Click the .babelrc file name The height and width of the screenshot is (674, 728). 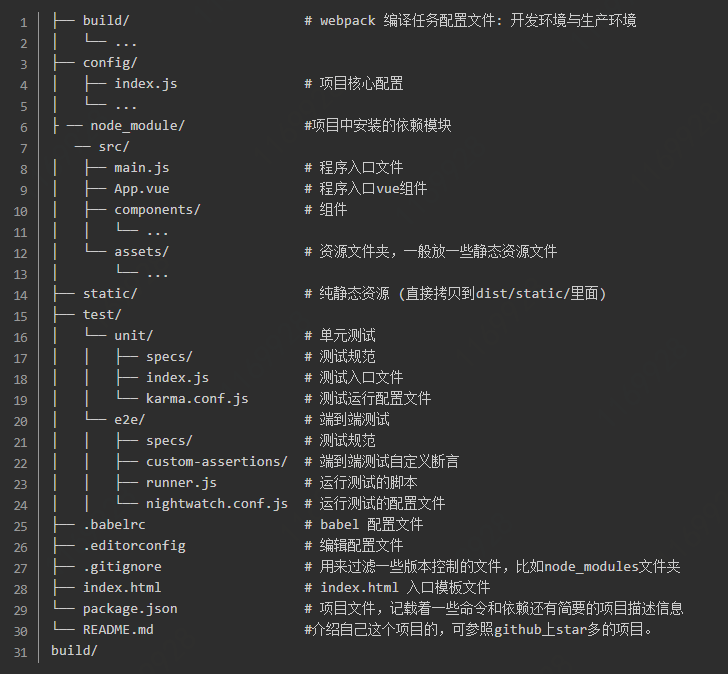pyautogui.click(x=114, y=525)
